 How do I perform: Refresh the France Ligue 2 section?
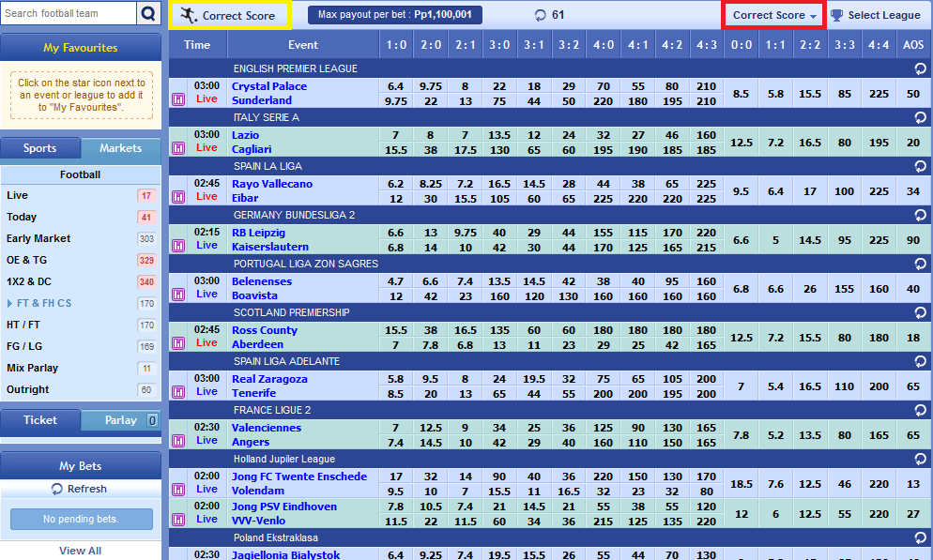point(921,410)
